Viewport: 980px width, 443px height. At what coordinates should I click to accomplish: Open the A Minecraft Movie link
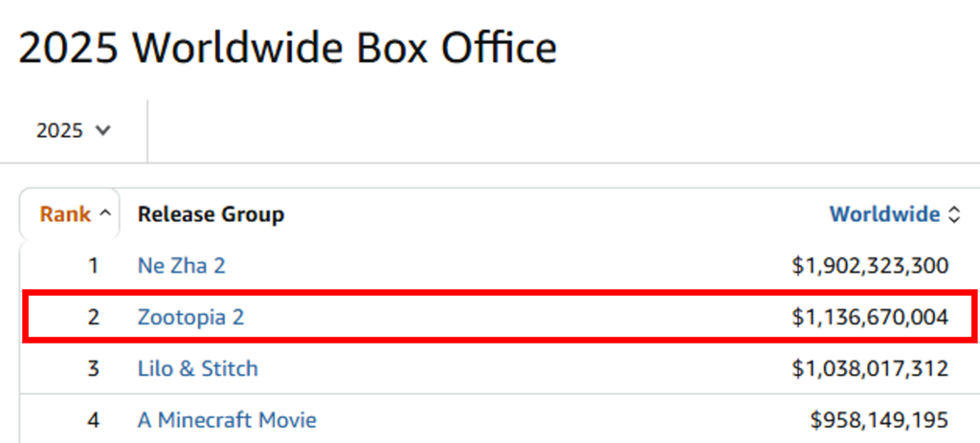[227, 420]
